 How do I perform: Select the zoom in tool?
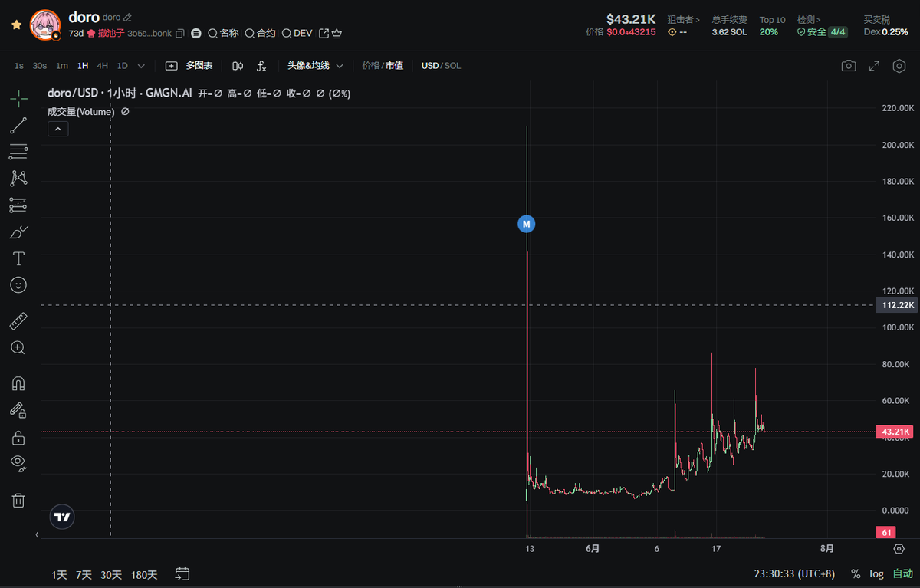point(18,347)
